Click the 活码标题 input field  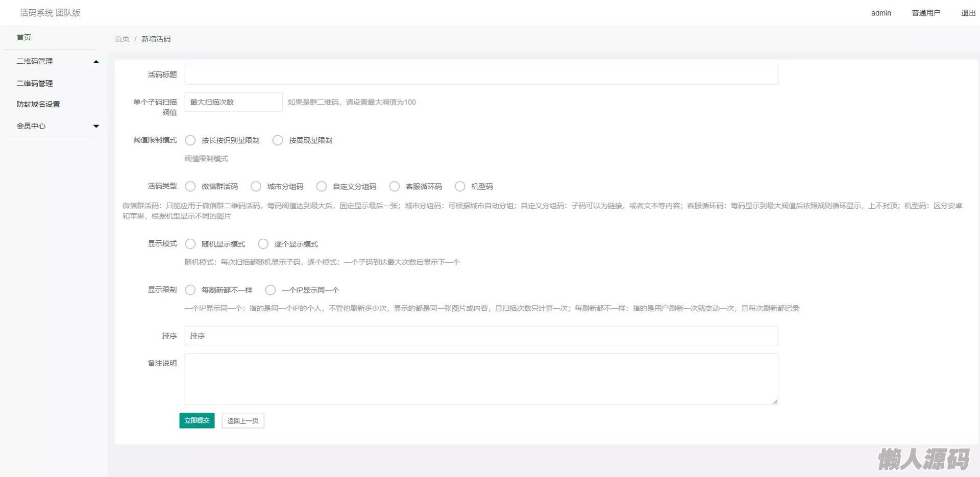coord(481,74)
